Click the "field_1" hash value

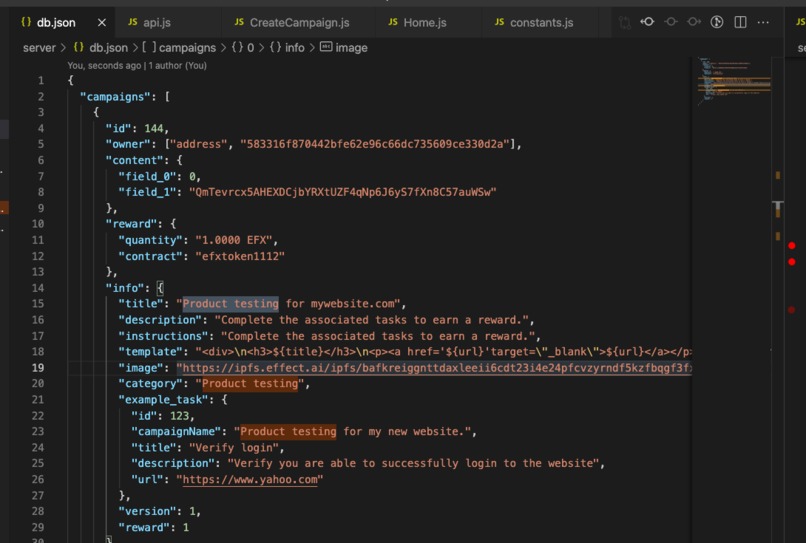(x=343, y=192)
